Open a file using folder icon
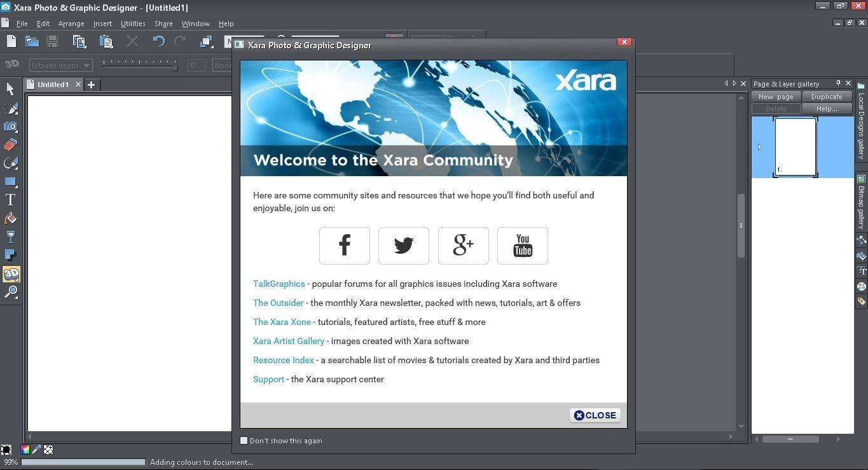 (x=32, y=41)
